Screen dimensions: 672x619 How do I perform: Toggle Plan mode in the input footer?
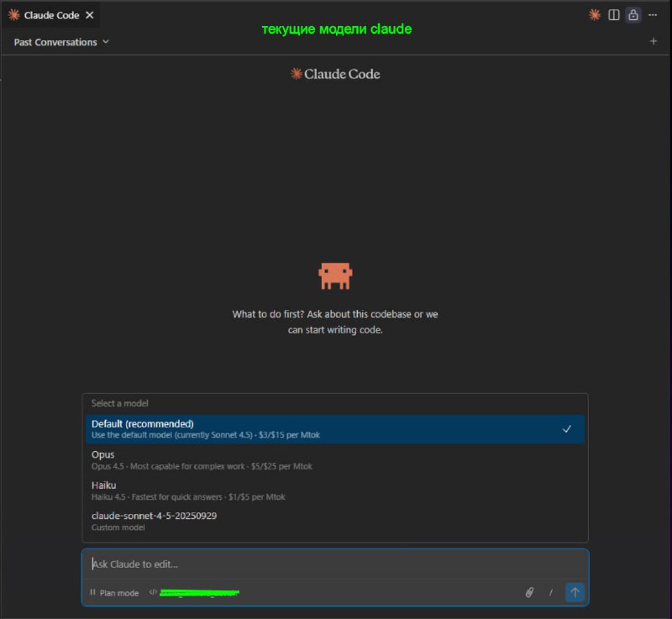114,593
